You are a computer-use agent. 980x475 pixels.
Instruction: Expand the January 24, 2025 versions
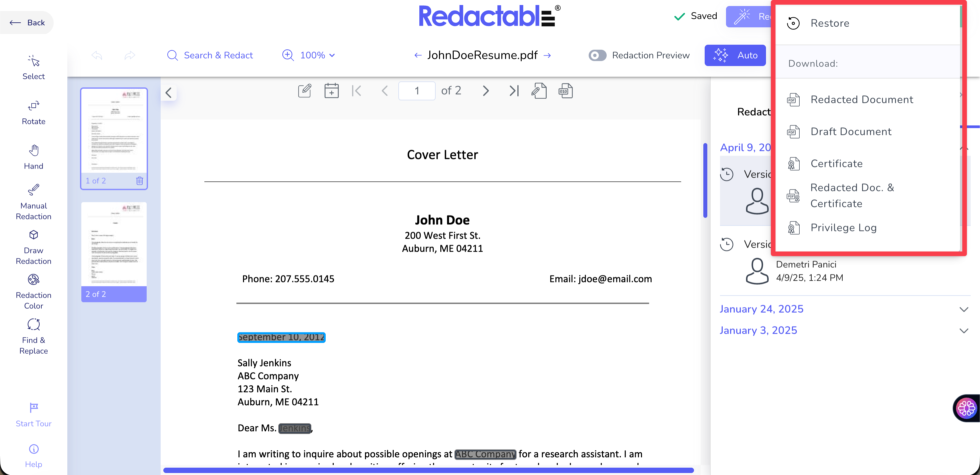(845, 309)
